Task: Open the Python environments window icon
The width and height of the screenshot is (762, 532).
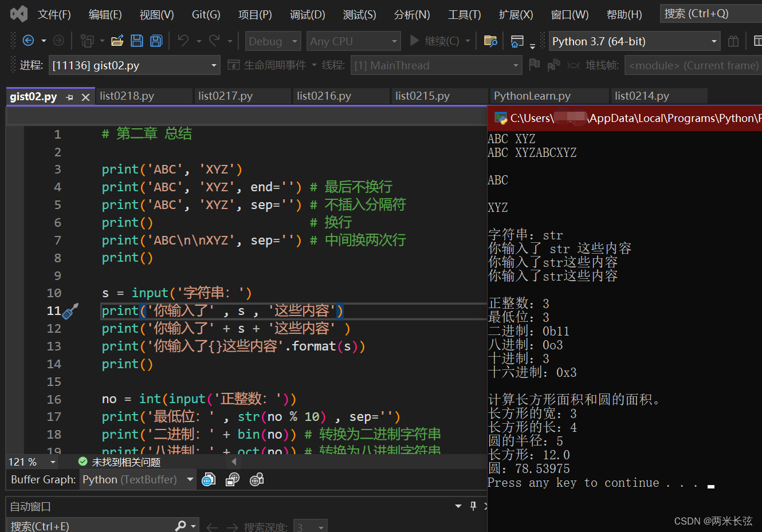Action: pos(517,41)
